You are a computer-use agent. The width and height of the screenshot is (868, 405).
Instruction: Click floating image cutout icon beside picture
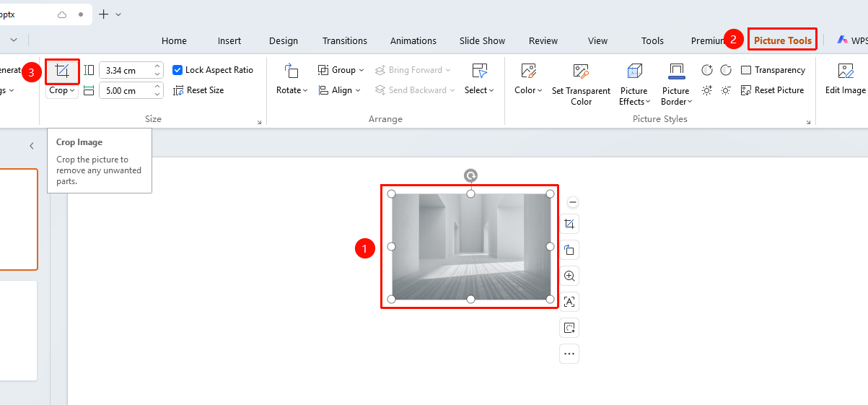pyautogui.click(x=569, y=328)
